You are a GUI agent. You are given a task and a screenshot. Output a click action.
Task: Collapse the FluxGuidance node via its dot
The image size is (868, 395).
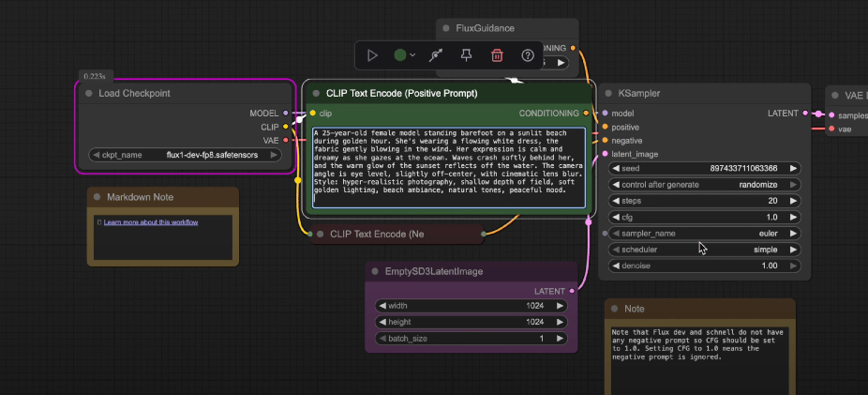(445, 28)
